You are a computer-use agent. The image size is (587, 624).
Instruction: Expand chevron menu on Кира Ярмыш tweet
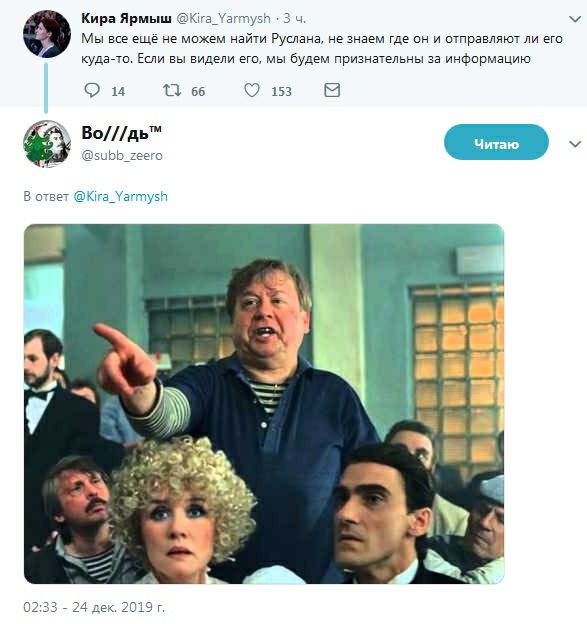tap(575, 19)
